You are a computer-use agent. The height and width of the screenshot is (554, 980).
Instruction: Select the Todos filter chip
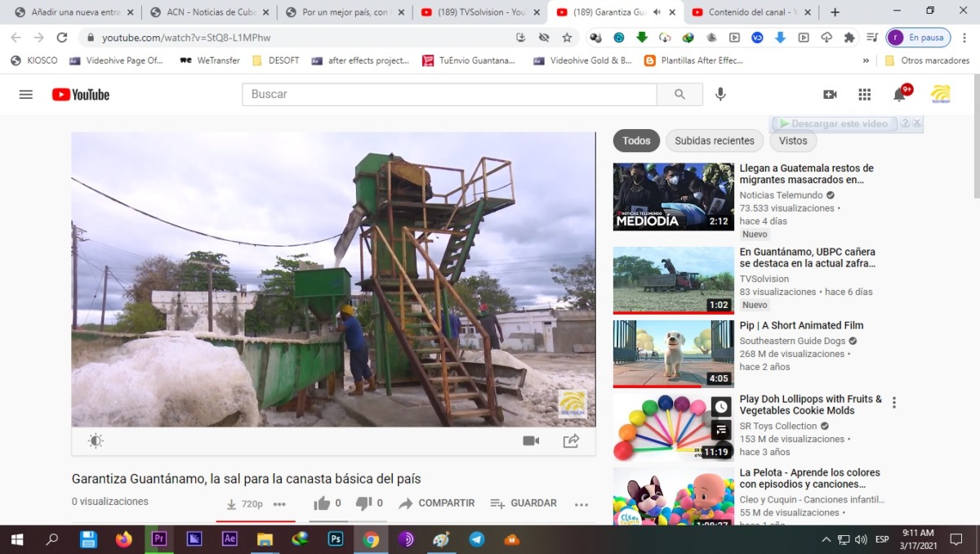[637, 141]
